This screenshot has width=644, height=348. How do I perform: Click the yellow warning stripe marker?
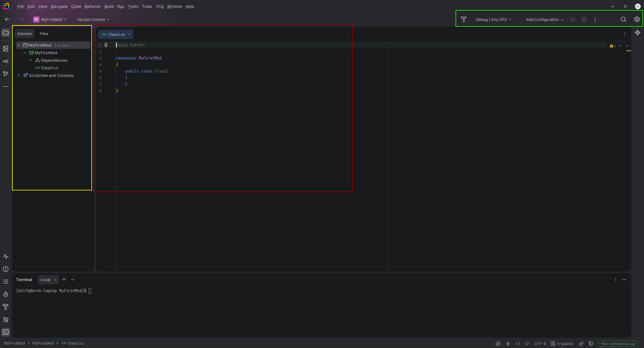[629, 51]
